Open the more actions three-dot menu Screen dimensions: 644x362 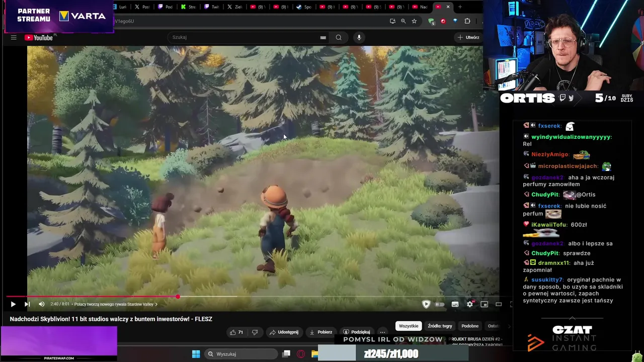pos(382,332)
